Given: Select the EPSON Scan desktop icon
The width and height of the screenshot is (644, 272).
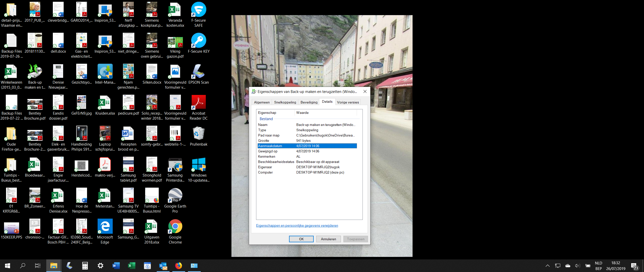Looking at the screenshot, I should (x=198, y=74).
